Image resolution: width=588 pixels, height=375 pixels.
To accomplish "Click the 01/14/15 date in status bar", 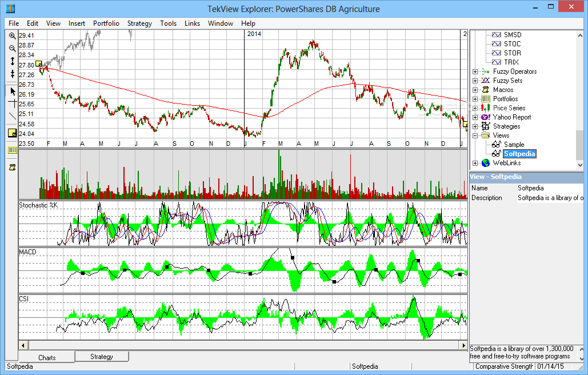I will (x=550, y=366).
